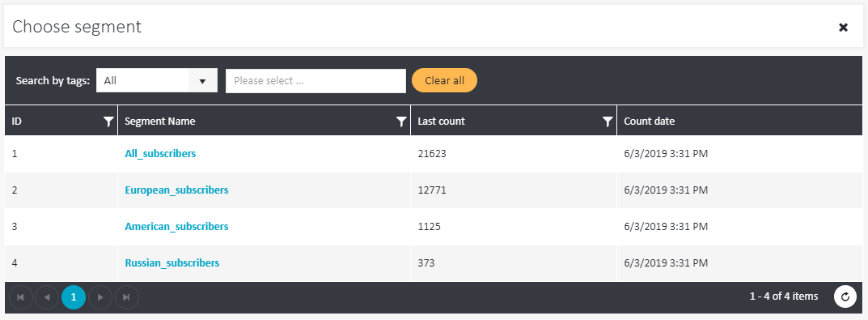Sort by the Last count column header

tap(441, 121)
